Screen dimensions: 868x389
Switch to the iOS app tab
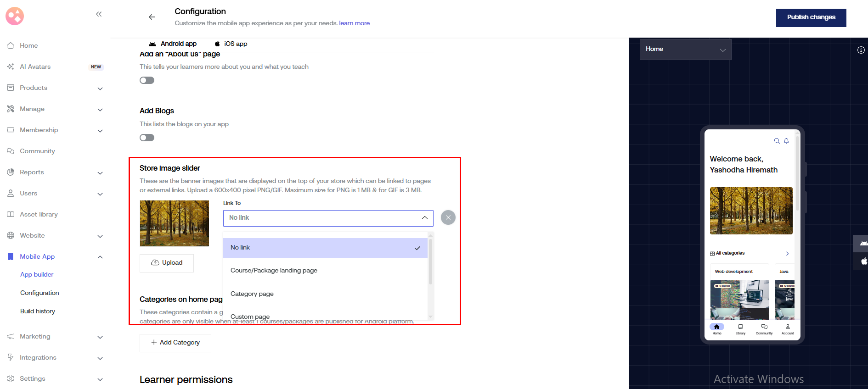pyautogui.click(x=231, y=44)
